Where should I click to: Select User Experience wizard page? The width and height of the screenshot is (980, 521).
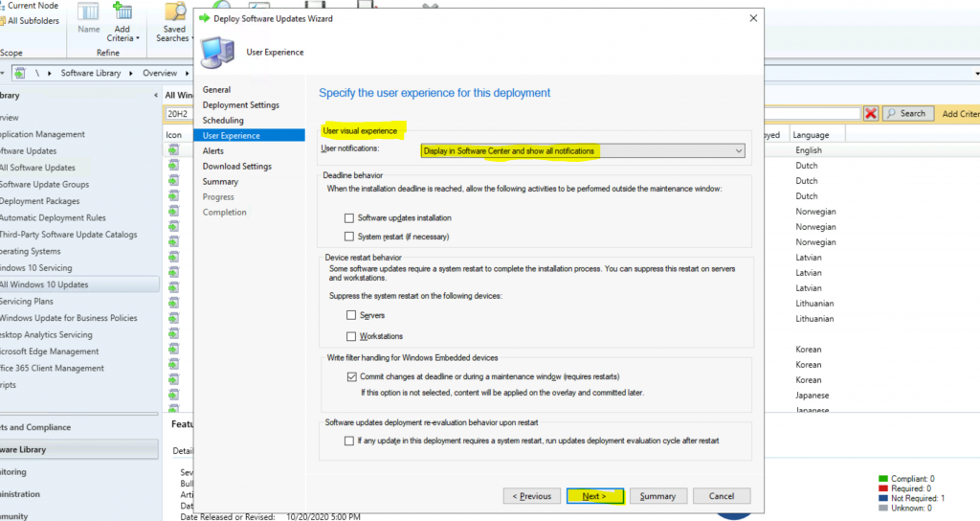(250, 135)
